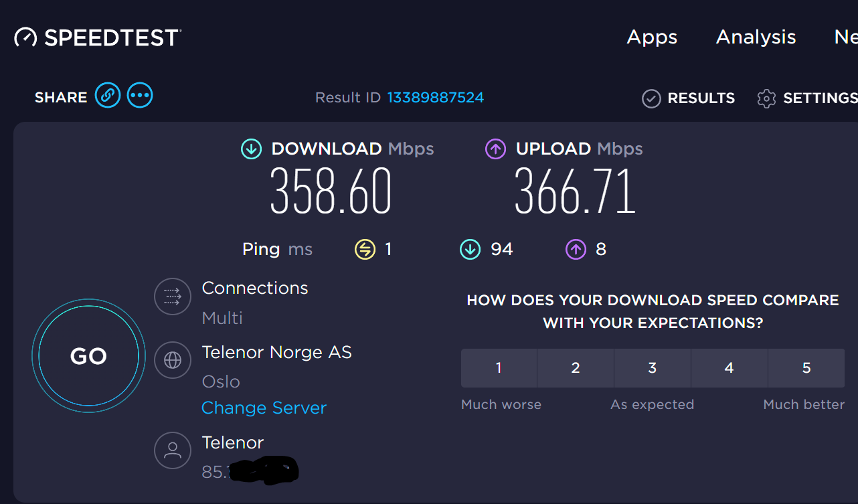Click the upload arrow icon beside UPLOAD
This screenshot has width=858, height=504.
(x=495, y=149)
